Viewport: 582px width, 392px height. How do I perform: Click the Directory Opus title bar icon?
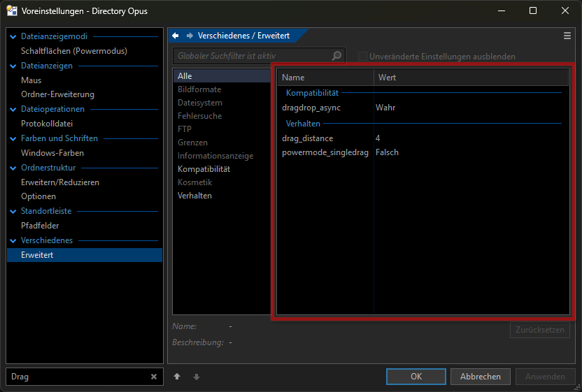[x=12, y=10]
